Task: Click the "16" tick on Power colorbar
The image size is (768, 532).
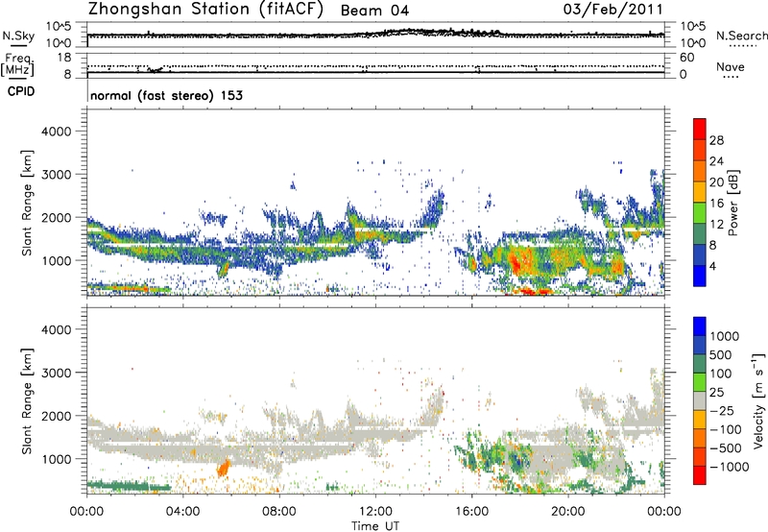Action: (x=716, y=204)
